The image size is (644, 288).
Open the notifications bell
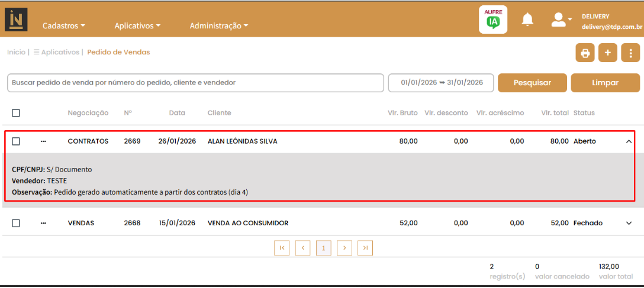[527, 20]
